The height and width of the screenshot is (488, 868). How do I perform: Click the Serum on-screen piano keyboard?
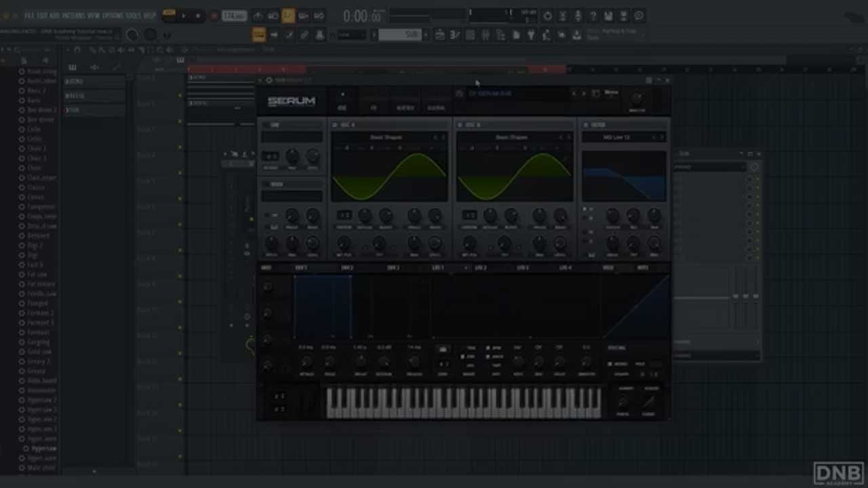click(x=464, y=403)
